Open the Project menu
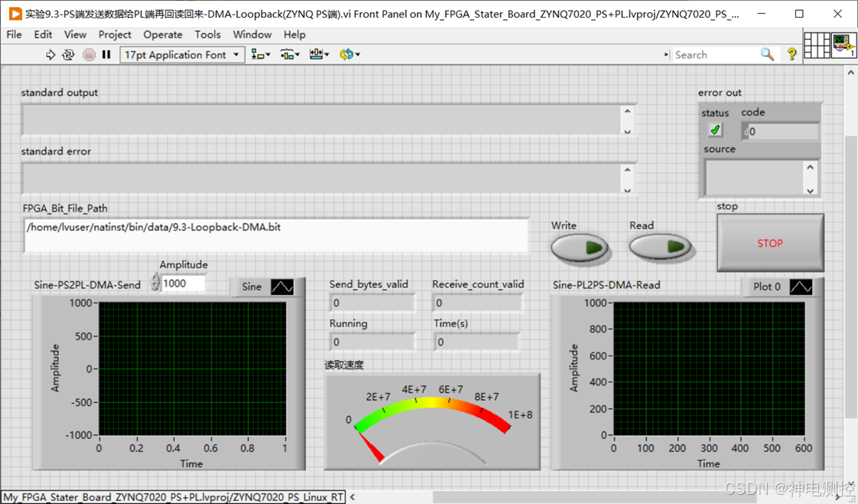This screenshot has height=504, width=858. [115, 34]
